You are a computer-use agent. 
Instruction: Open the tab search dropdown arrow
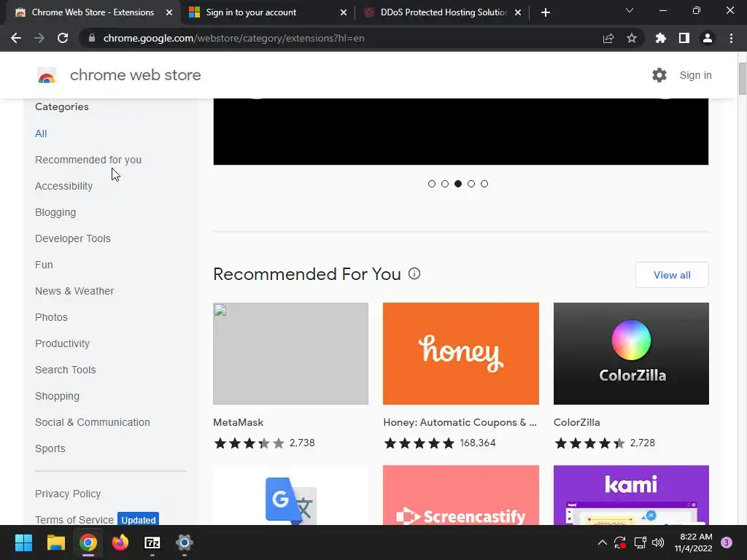[x=629, y=10]
